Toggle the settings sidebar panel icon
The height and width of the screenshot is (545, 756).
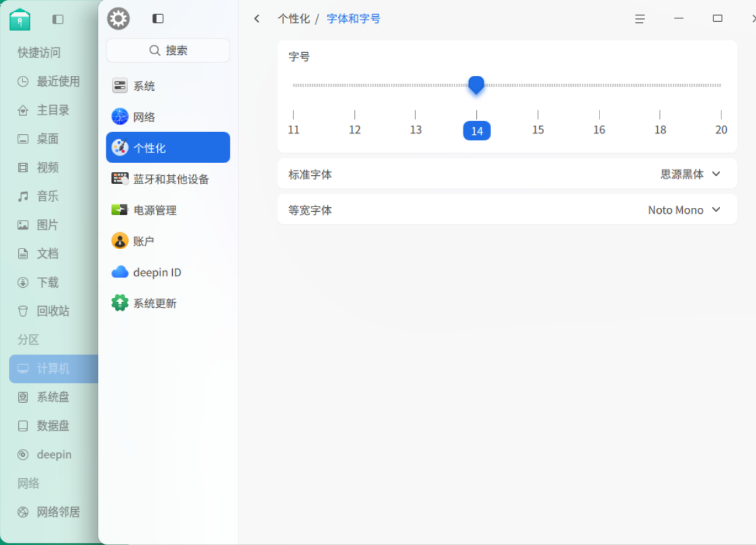point(158,19)
